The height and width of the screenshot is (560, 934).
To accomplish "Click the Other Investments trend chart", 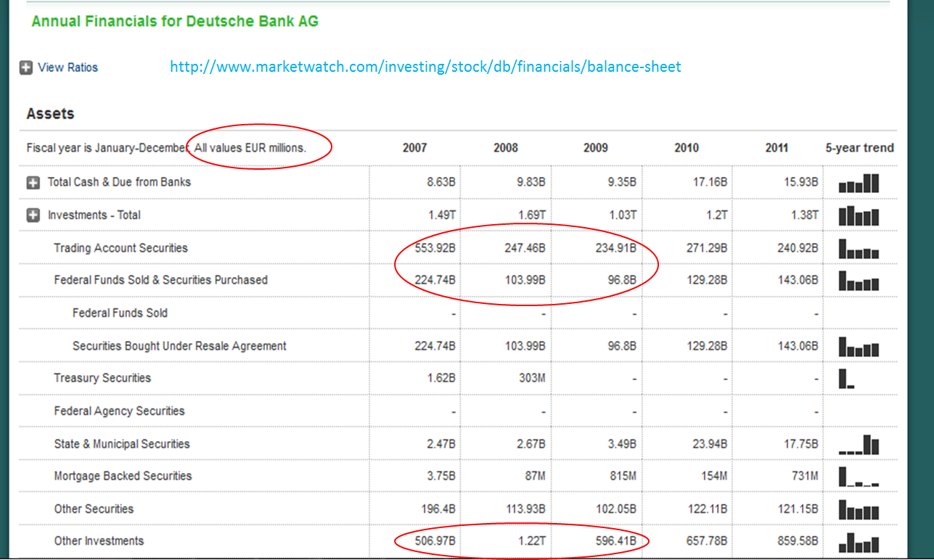I will click(859, 542).
